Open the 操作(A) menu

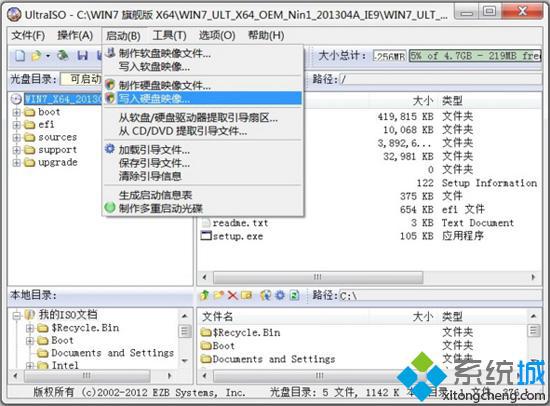(x=75, y=35)
